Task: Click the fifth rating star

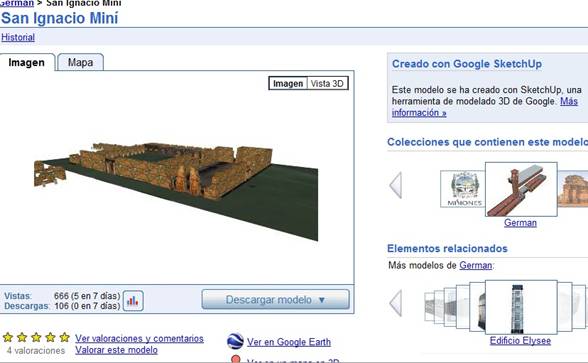Action: pos(64,337)
